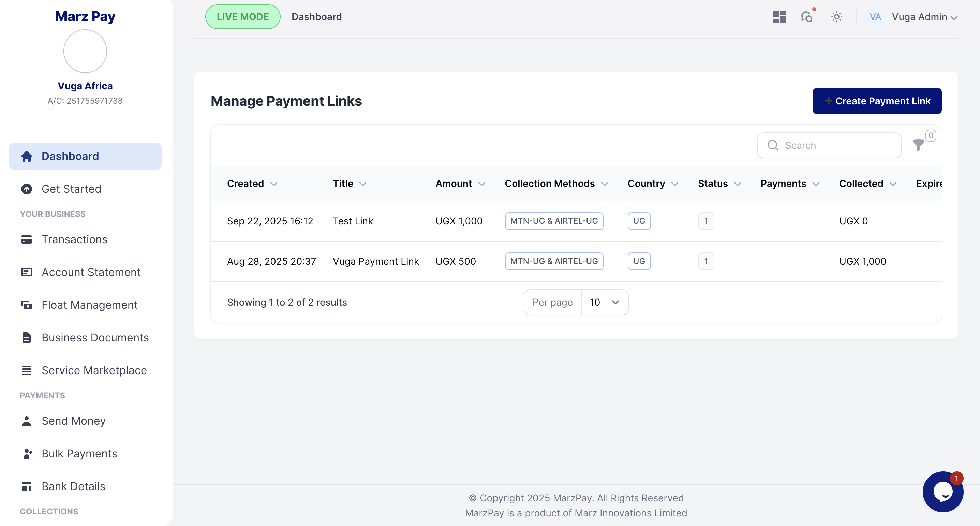Click the Marz Pay logo
This screenshot has height=526, width=980.
pyautogui.click(x=85, y=16)
